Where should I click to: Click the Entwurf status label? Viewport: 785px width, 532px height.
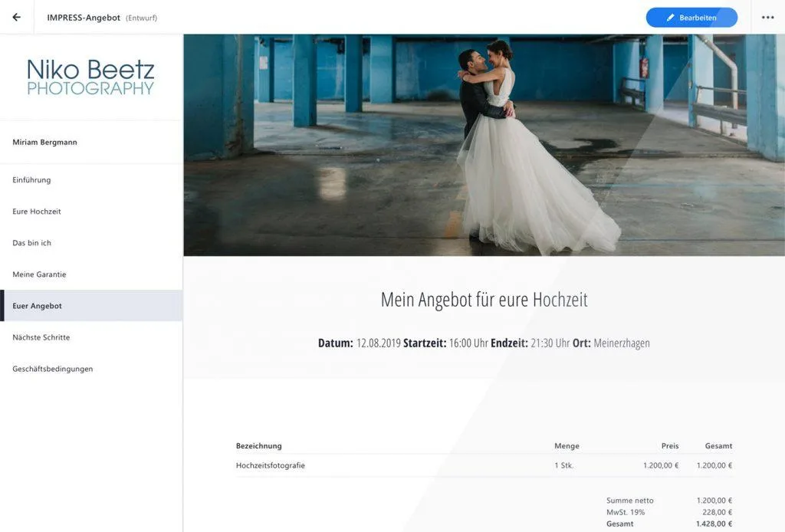141,18
